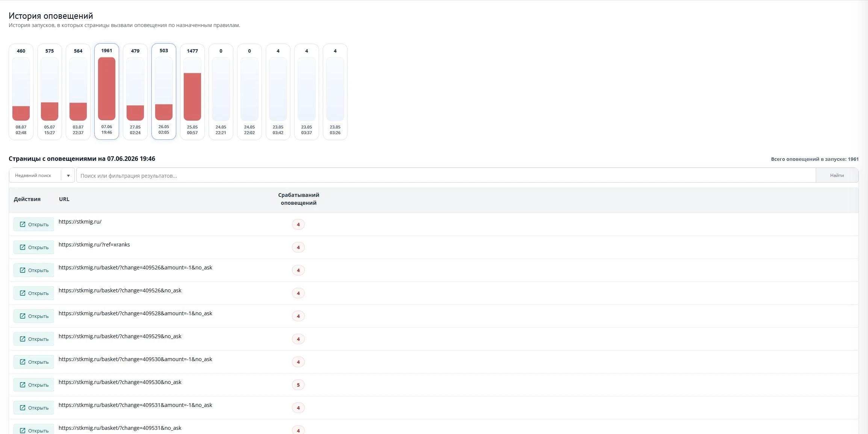Click 'Открыть' for change=409530&amount=-1 URL
Screen dimensions: 868x434
click(34, 362)
